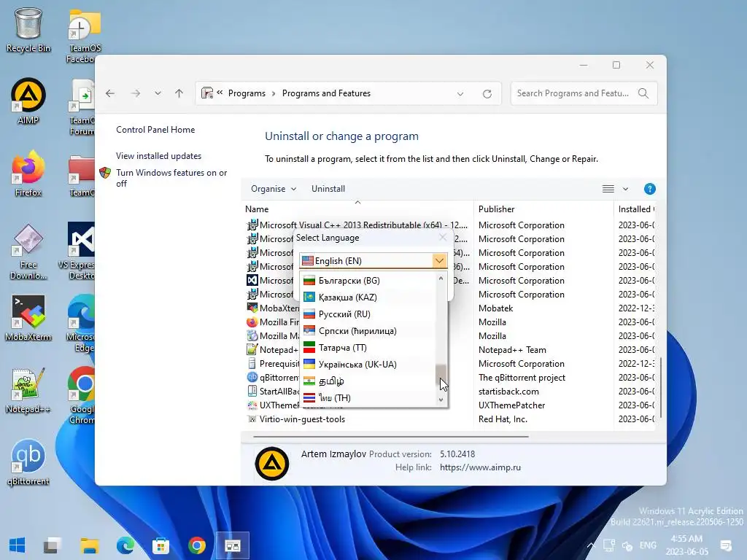This screenshot has width=747, height=560.
Task: Open File Explorer from the taskbar
Action: pyautogui.click(x=89, y=545)
